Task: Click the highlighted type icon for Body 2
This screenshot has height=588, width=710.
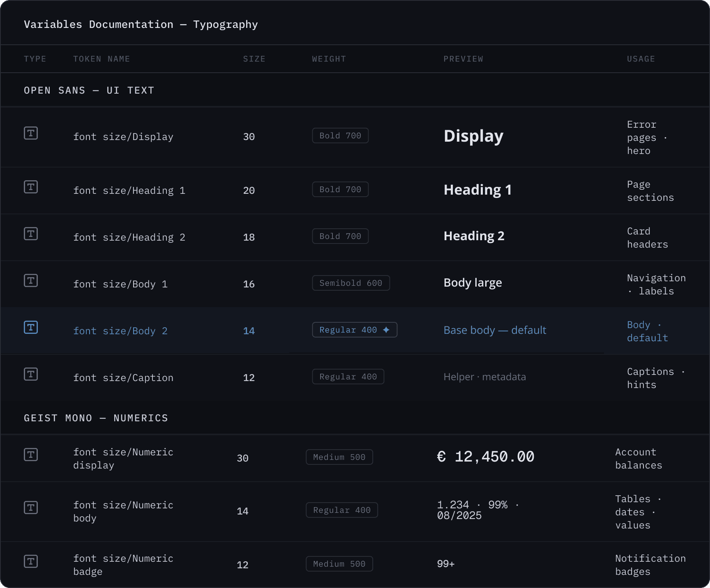Action: 31,327
